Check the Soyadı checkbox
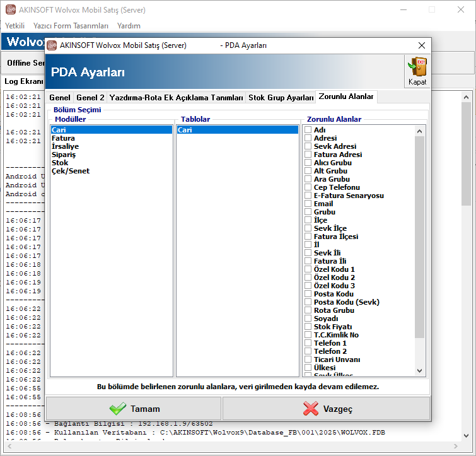Image resolution: width=476 pixels, height=456 pixels. [x=308, y=318]
